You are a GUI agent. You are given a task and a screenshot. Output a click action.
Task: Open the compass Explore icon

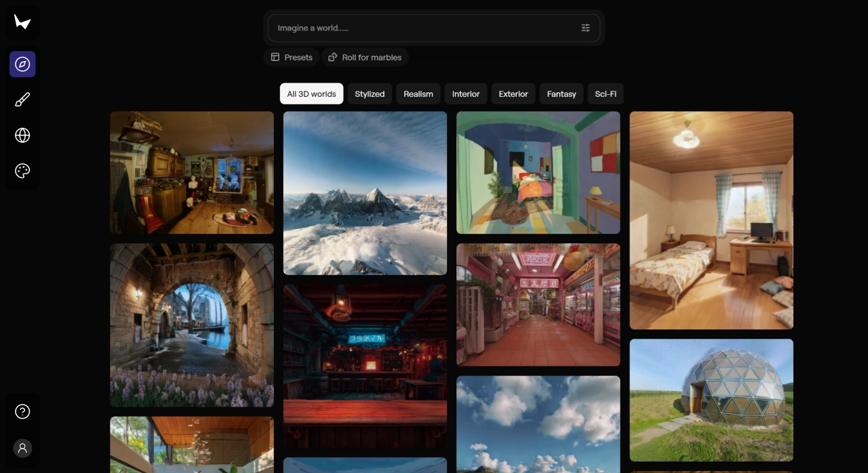tap(22, 64)
